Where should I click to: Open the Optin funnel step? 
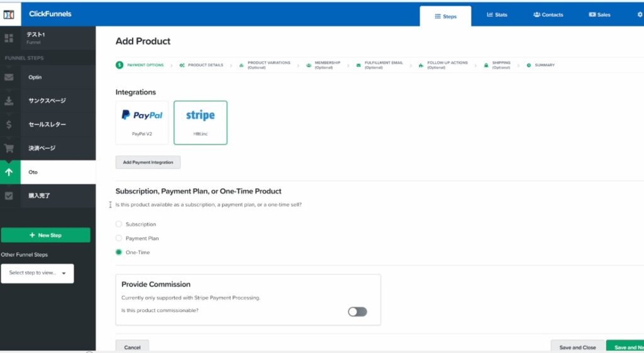[48, 77]
